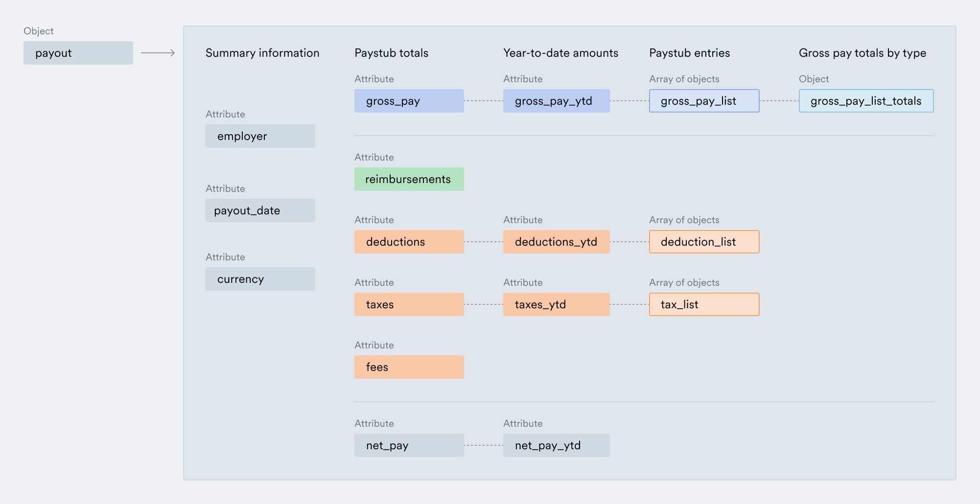
Task: Click the net_pay_ytd attribute box
Action: click(x=556, y=445)
